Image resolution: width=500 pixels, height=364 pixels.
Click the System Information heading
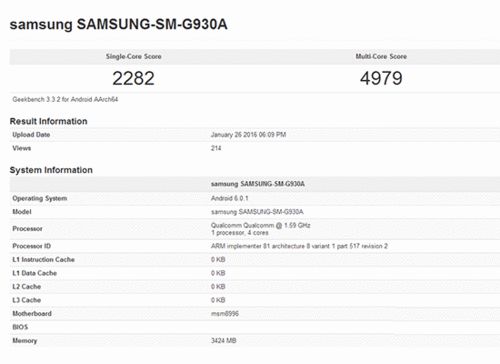tap(51, 170)
